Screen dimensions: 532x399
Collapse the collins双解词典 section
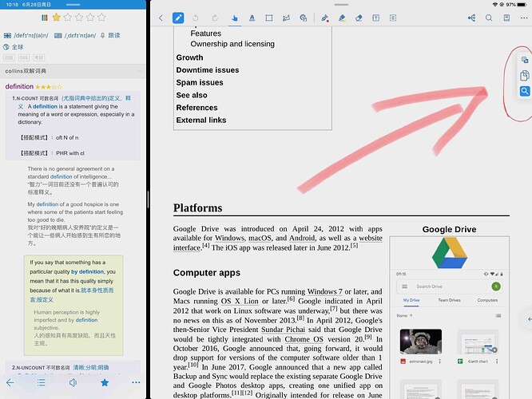[x=139, y=71]
